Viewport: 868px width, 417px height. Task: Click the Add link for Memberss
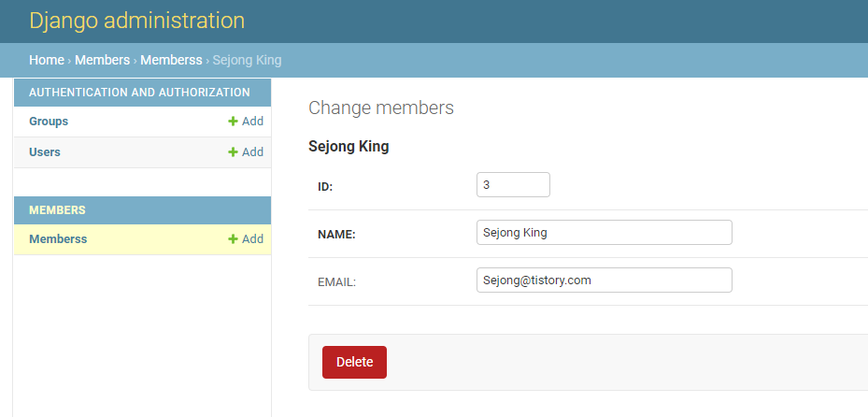[x=246, y=238]
